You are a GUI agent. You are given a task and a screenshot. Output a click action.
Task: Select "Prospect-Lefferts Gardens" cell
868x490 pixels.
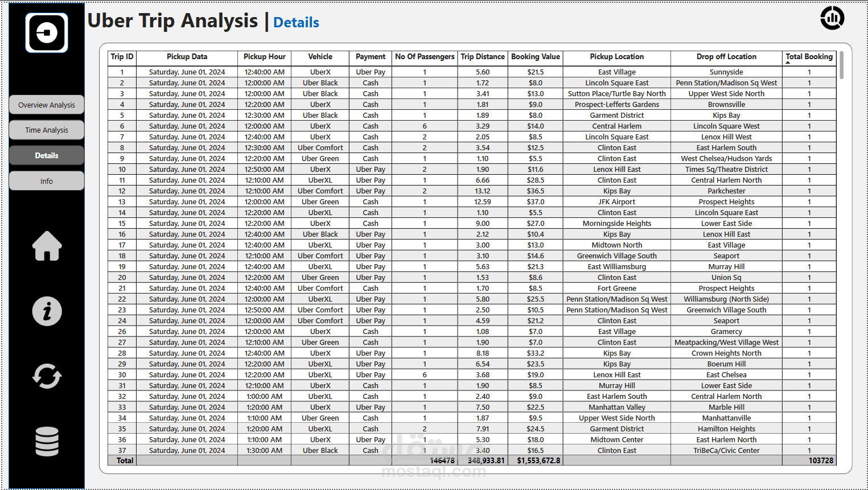point(617,105)
